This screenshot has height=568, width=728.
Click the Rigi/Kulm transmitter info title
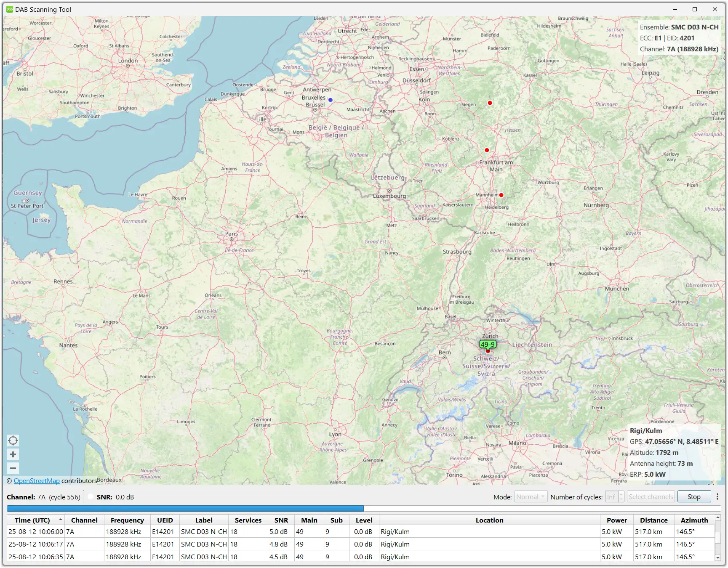pos(646,430)
